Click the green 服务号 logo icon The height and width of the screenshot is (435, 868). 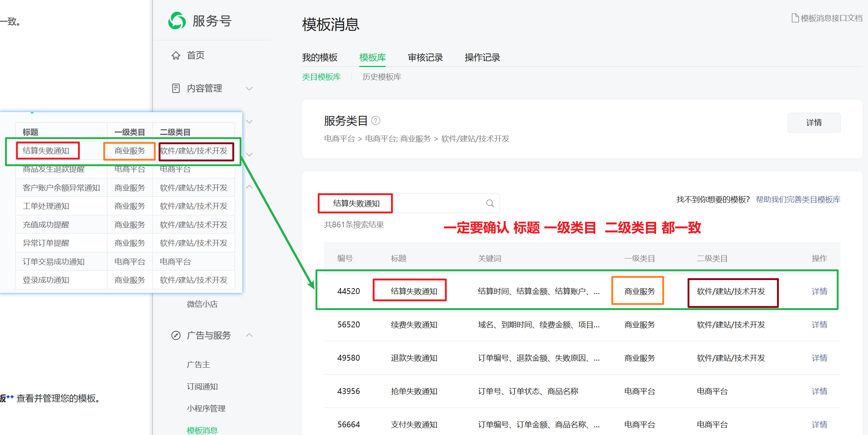tap(177, 21)
